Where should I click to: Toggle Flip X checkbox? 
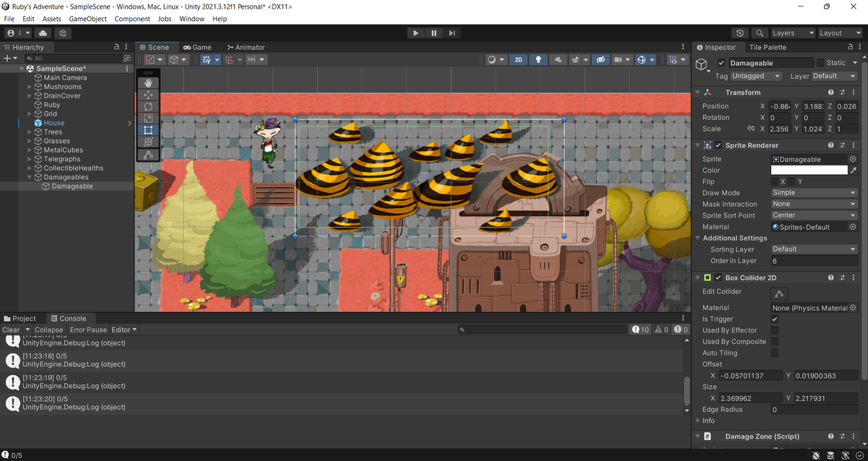click(x=775, y=181)
